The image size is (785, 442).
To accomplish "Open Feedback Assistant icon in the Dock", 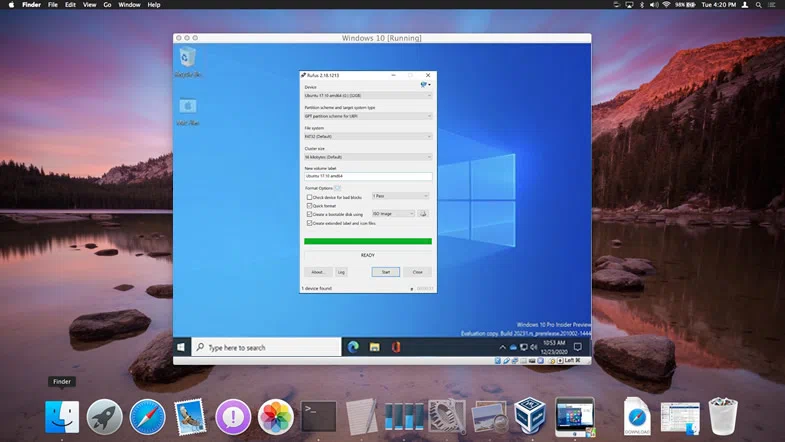I will 233,417.
